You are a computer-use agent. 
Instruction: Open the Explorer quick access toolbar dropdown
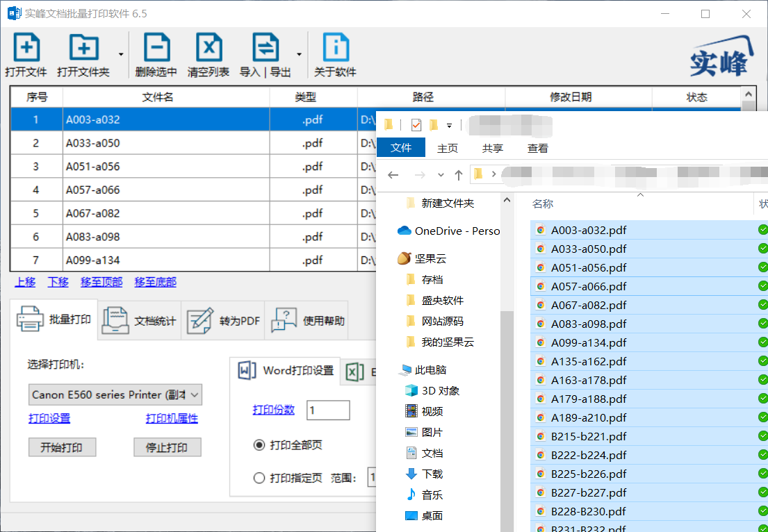[449, 126]
